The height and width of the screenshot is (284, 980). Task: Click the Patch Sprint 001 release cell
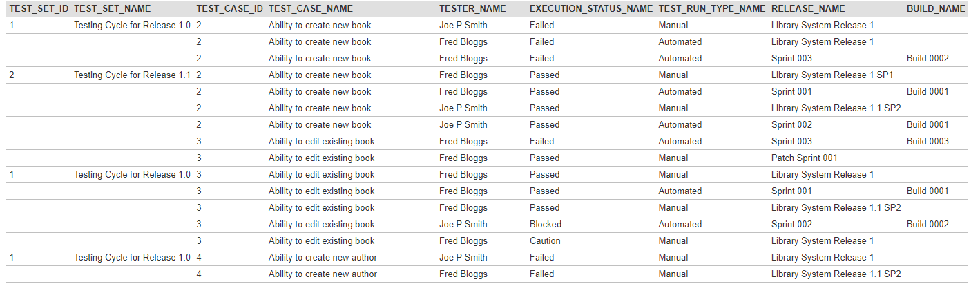804,158
